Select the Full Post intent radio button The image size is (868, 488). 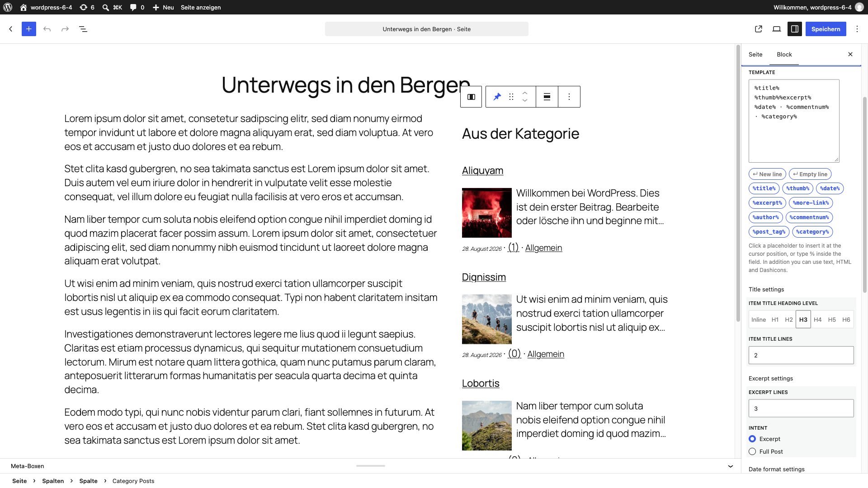[x=752, y=451]
